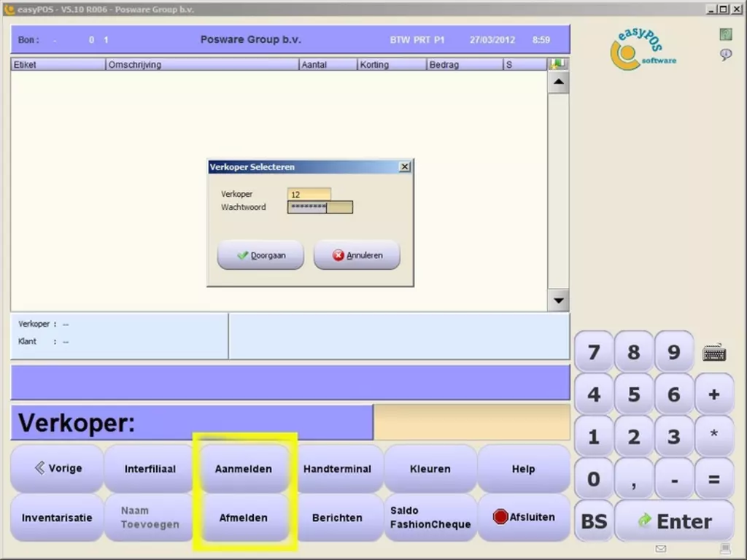
Task: Click the green help question mark icon
Action: [x=725, y=34]
